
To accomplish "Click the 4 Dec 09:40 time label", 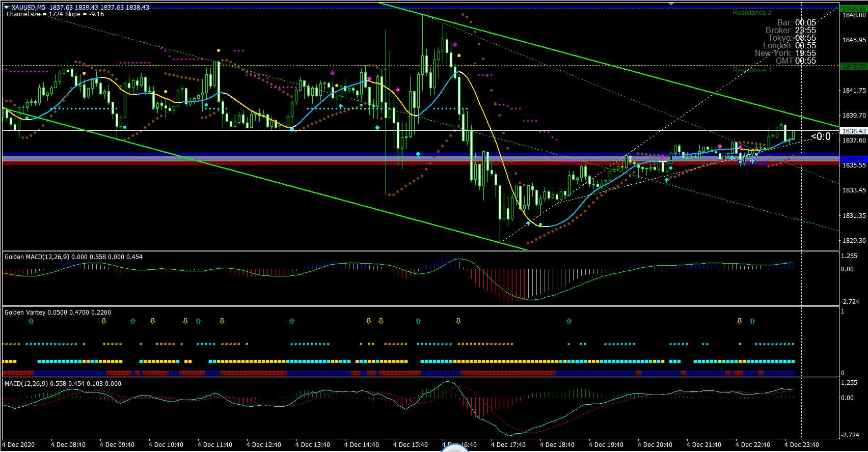I will (x=117, y=445).
